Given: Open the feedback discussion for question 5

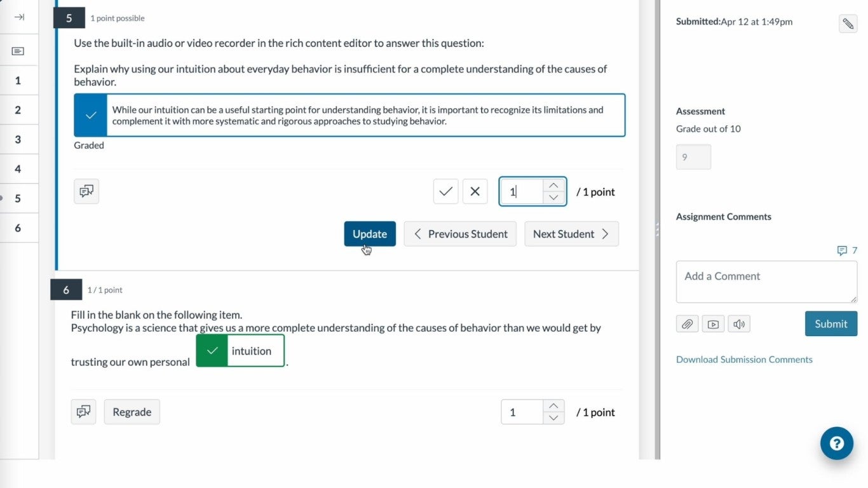Looking at the screenshot, I should [x=86, y=191].
